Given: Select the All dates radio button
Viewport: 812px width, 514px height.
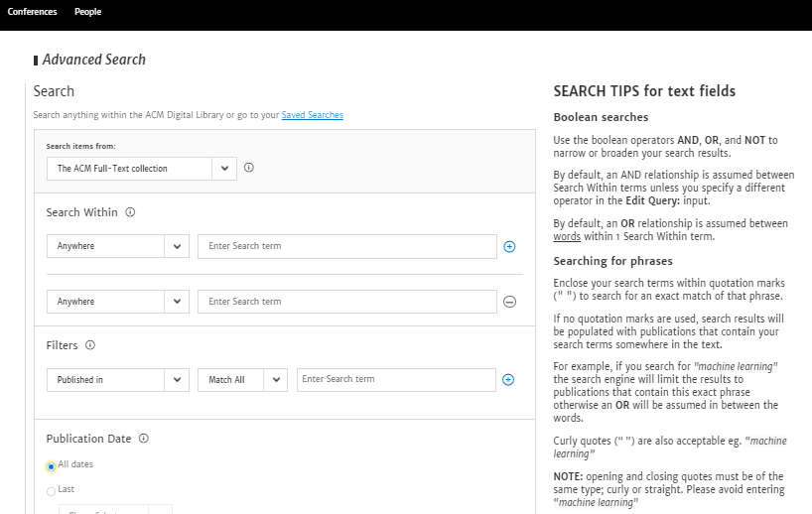Looking at the screenshot, I should (52, 465).
